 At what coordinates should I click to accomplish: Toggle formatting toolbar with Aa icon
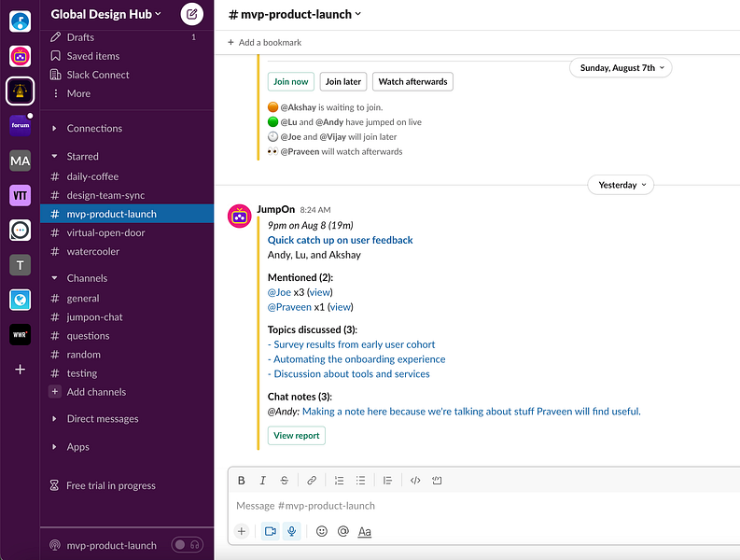click(x=364, y=532)
